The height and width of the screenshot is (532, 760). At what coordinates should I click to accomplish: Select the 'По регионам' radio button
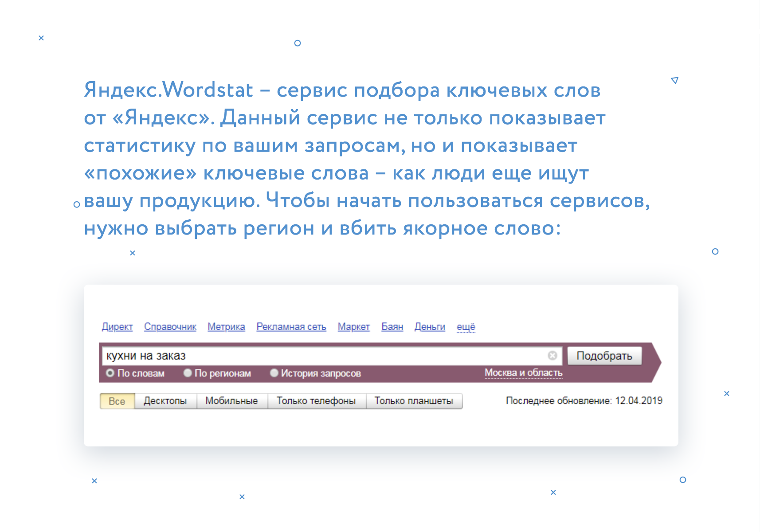click(x=188, y=373)
